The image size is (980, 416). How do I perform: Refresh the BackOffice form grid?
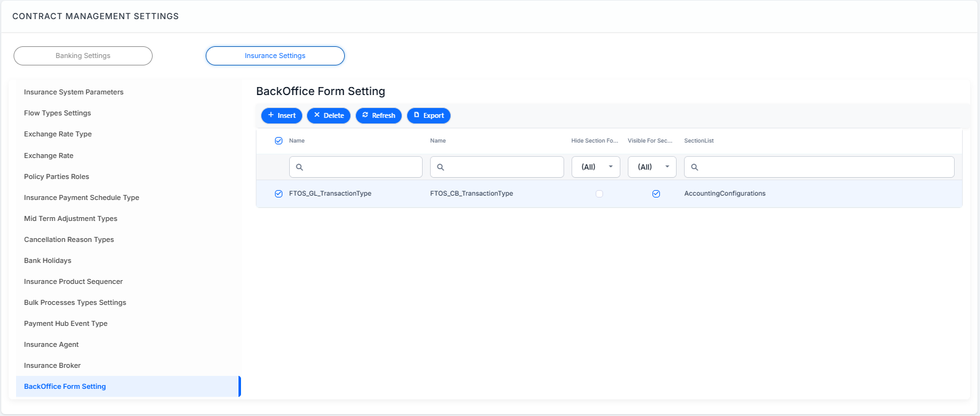(379, 115)
